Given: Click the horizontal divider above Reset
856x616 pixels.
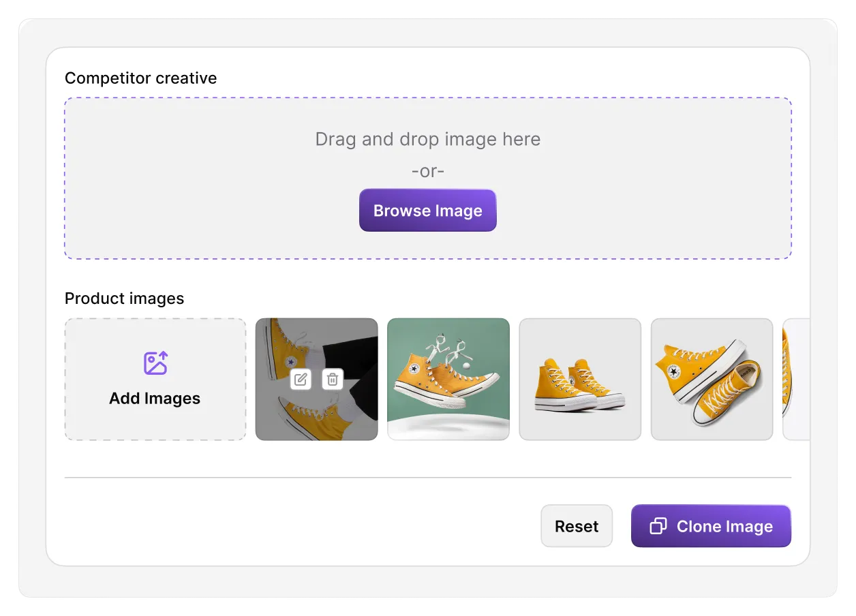Looking at the screenshot, I should pyautogui.click(x=428, y=478).
